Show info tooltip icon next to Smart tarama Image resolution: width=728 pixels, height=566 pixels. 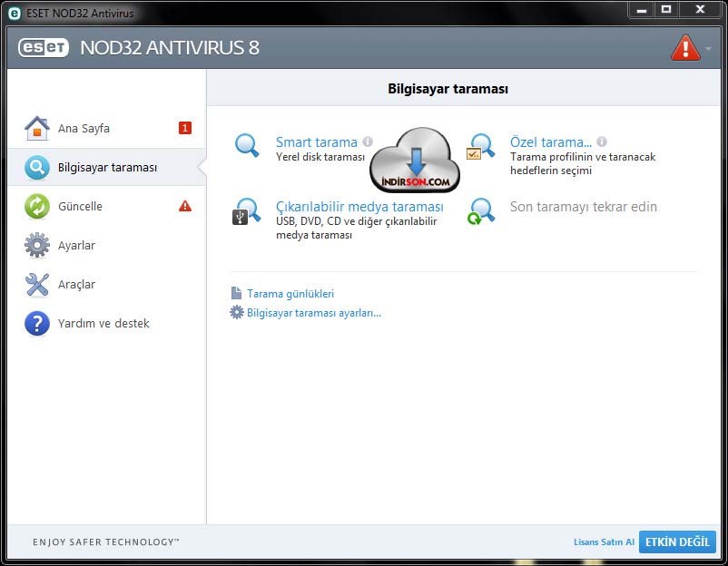click(x=368, y=141)
